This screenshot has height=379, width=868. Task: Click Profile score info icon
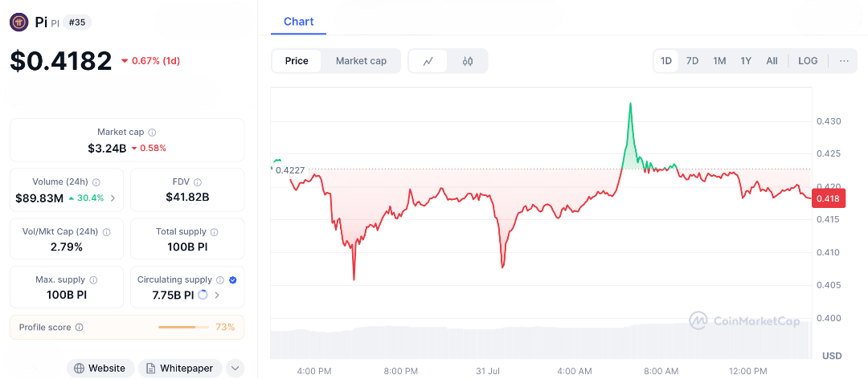click(x=79, y=328)
